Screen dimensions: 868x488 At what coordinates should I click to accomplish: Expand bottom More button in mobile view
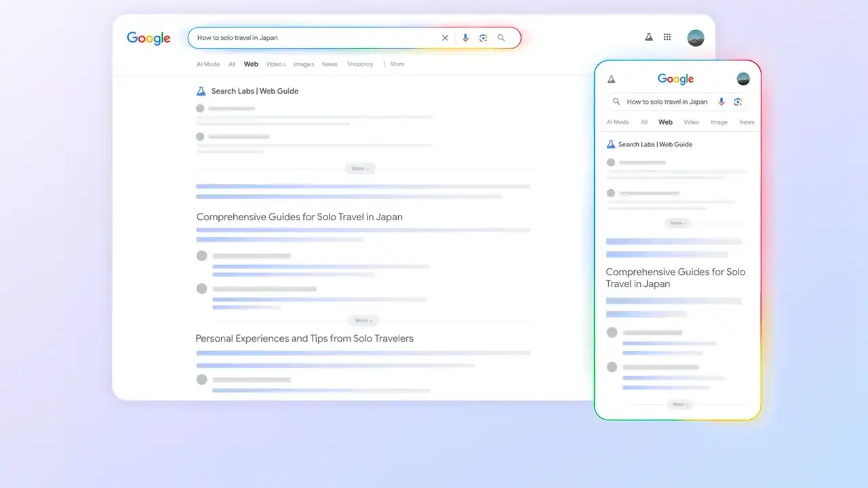click(x=679, y=405)
